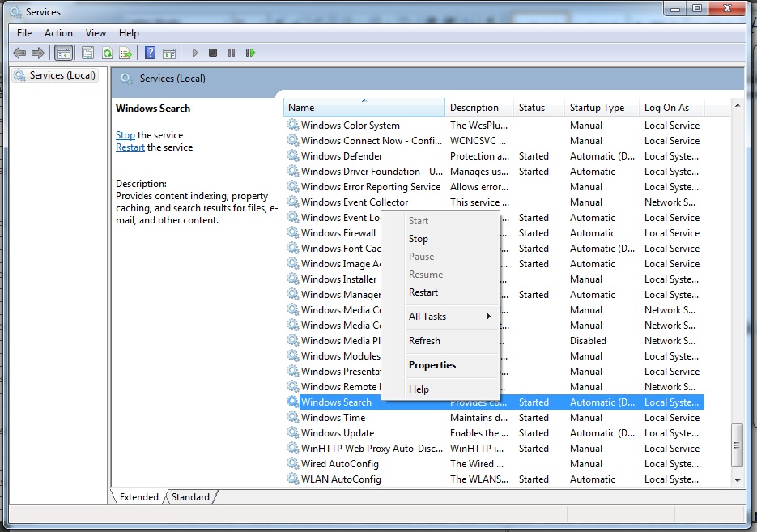Toggle the console tree pane icon

[63, 52]
